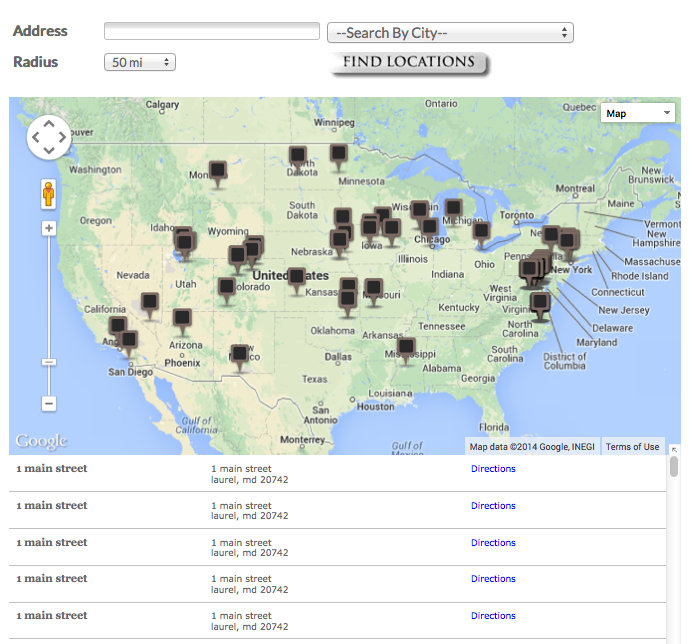Click the map marker in Mississippi
The image size is (692, 644).
406,348
